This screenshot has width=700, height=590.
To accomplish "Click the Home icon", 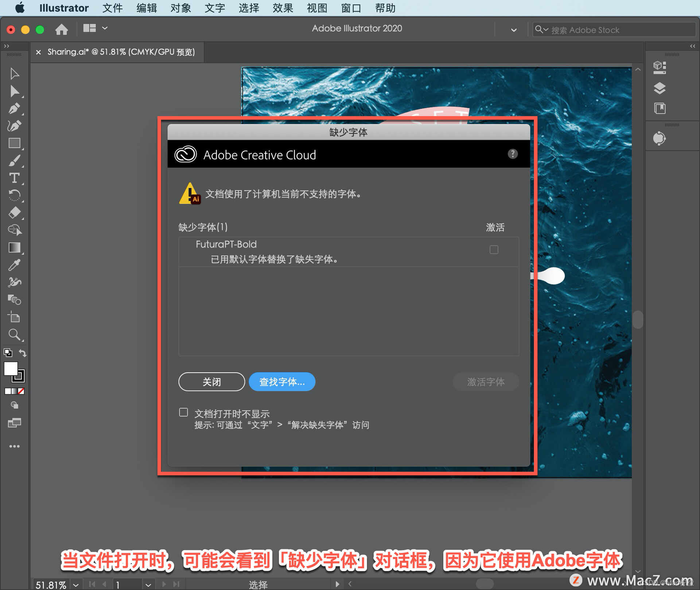I will pos(62,29).
